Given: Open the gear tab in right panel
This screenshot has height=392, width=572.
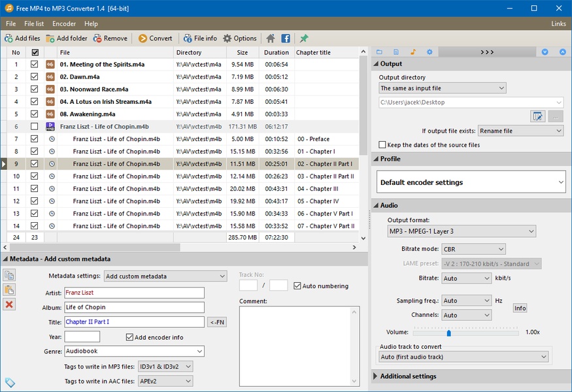Looking at the screenshot, I should coord(429,52).
